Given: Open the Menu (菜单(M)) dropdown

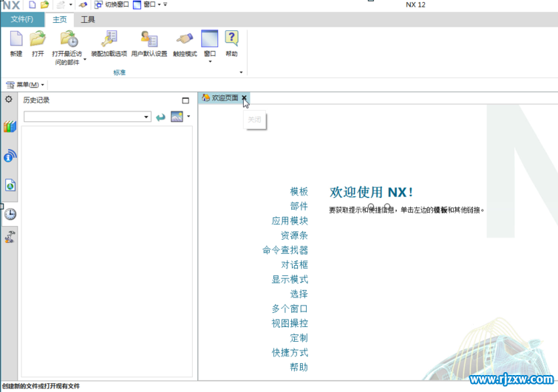Looking at the screenshot, I should click(x=25, y=85).
